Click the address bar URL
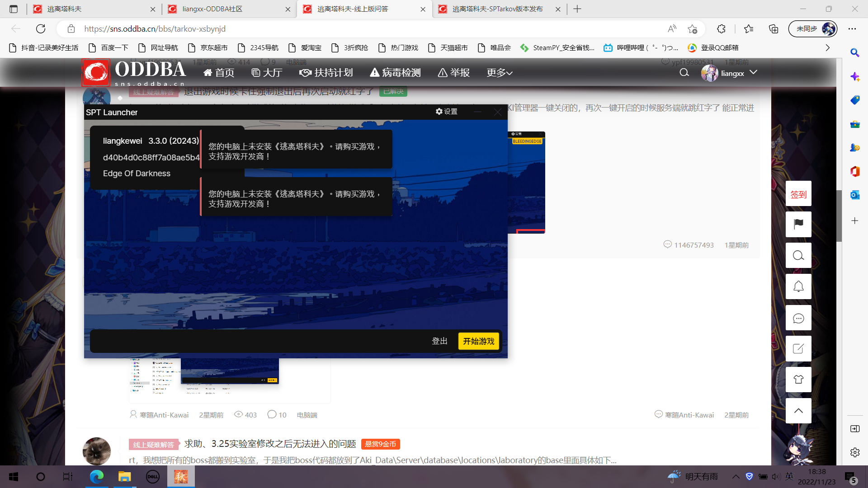The height and width of the screenshot is (488, 868). pyautogui.click(x=155, y=29)
